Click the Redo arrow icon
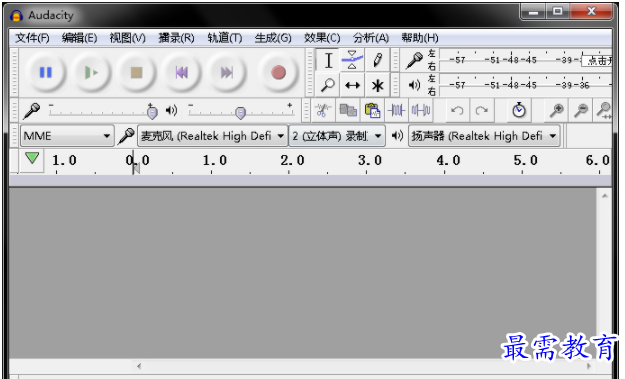Screen dimensions: 625x379 pos(482,110)
